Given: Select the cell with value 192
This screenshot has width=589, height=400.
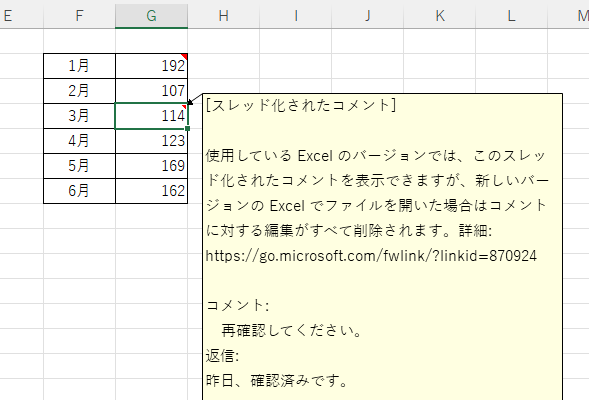Looking at the screenshot, I should tap(151, 66).
